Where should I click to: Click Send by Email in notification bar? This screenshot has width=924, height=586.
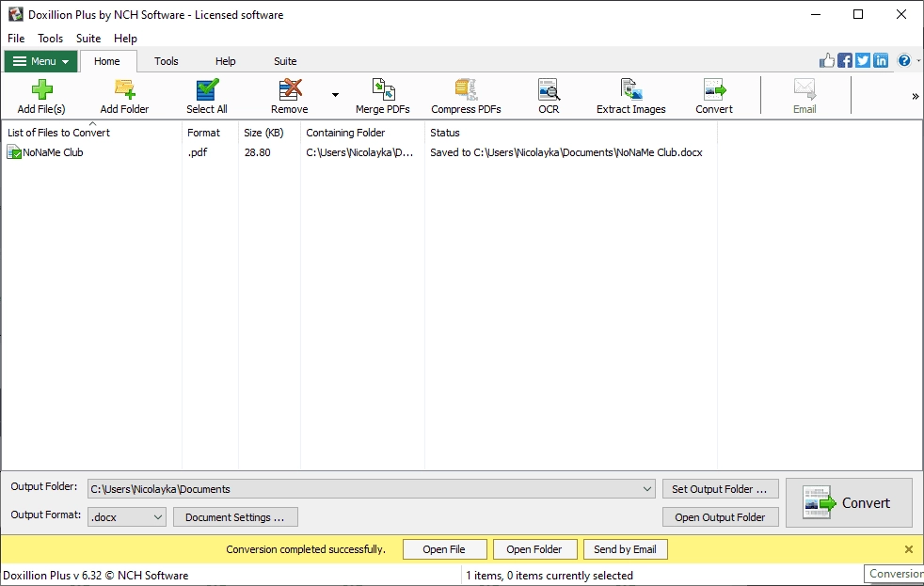625,549
